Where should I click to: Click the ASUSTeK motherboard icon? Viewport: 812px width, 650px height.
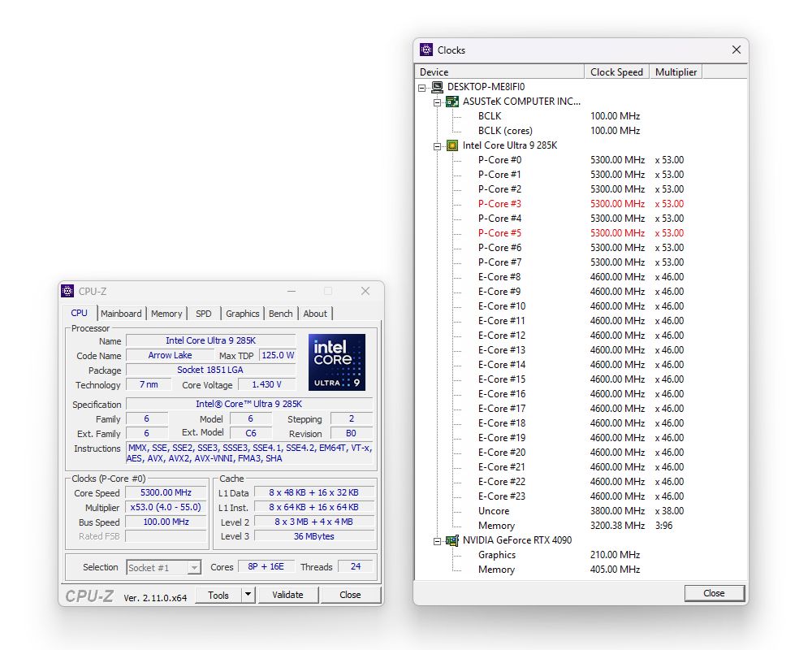pos(452,102)
